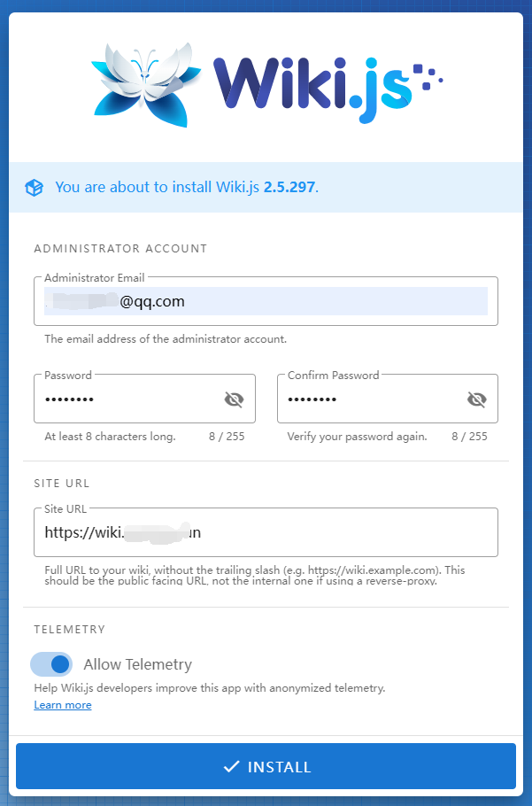Click the anonymized telemetry help text

[210, 688]
